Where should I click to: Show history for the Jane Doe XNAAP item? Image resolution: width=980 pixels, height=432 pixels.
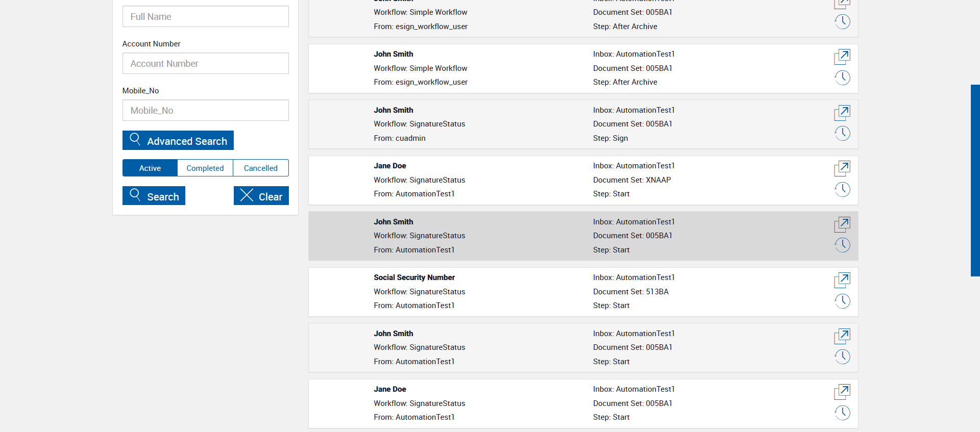(842, 189)
